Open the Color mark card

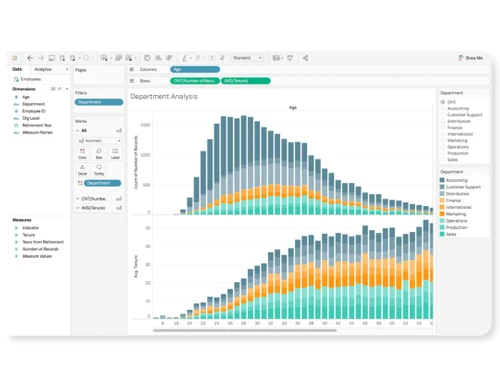tap(82, 154)
